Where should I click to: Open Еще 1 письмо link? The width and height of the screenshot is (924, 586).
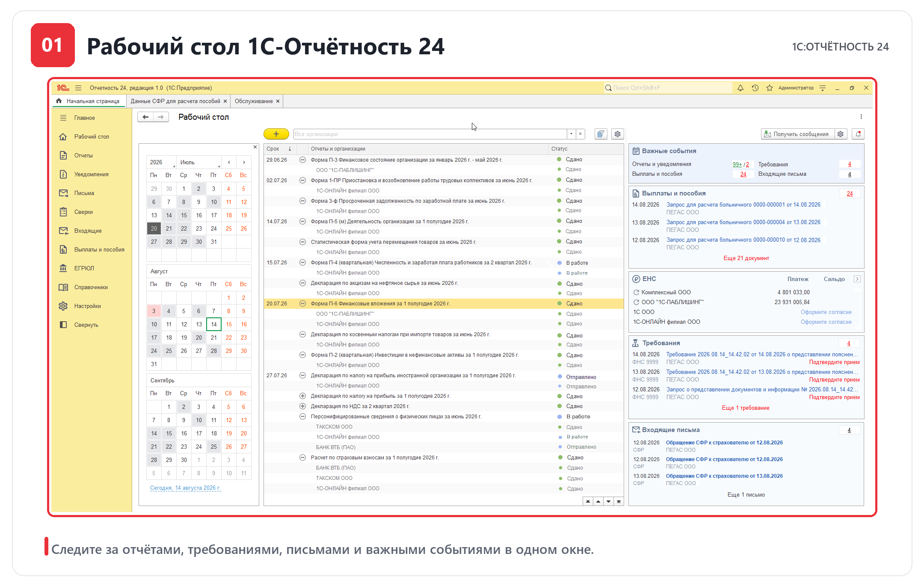pyautogui.click(x=746, y=494)
